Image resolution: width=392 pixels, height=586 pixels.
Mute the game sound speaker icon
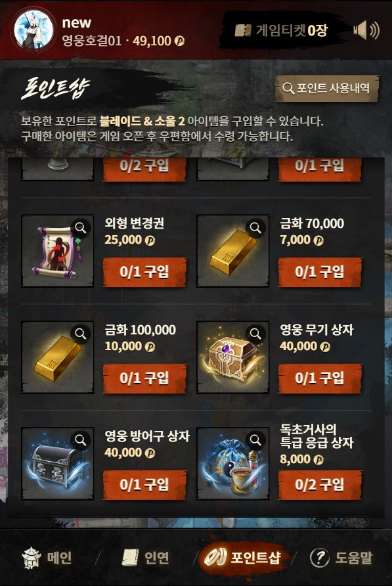pos(366,30)
